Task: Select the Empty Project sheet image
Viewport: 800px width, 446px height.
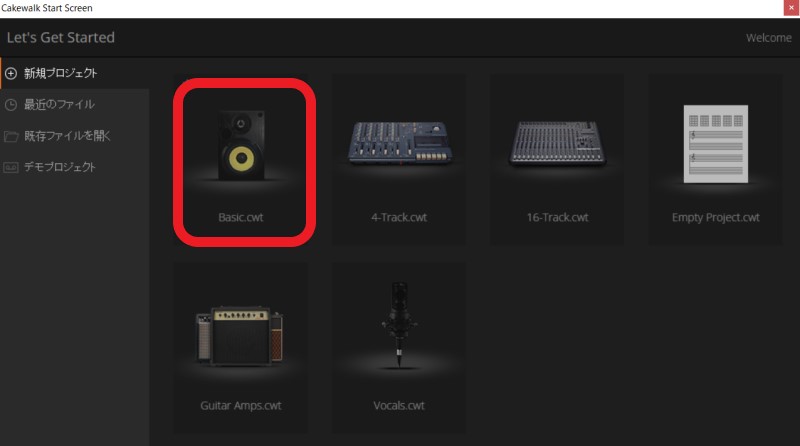Action: click(x=716, y=144)
